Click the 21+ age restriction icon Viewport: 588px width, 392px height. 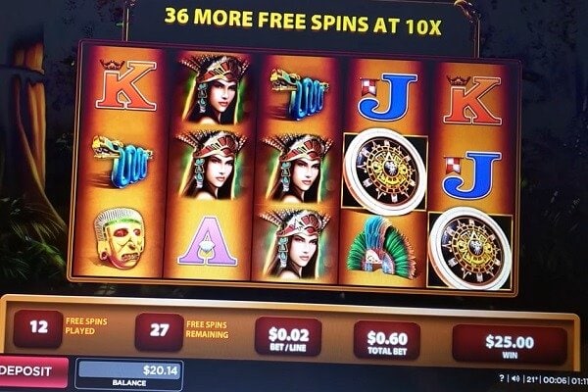(x=532, y=379)
